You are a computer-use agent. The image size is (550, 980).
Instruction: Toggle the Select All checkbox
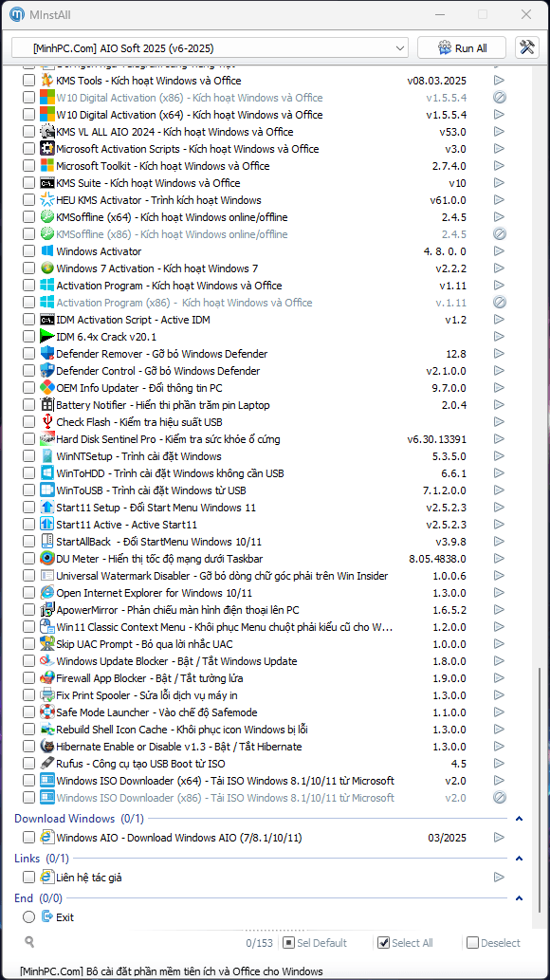384,942
